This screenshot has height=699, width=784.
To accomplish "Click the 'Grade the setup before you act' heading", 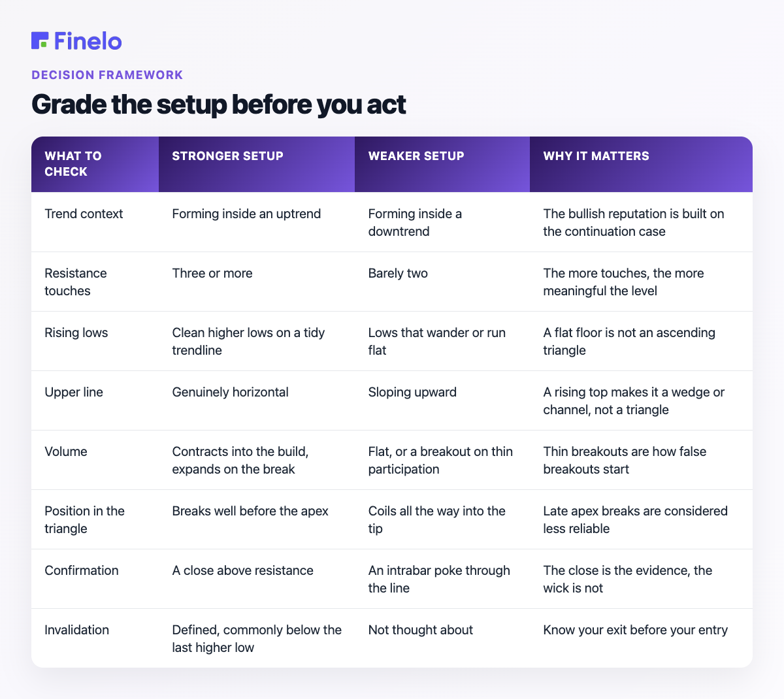I will click(x=219, y=105).
